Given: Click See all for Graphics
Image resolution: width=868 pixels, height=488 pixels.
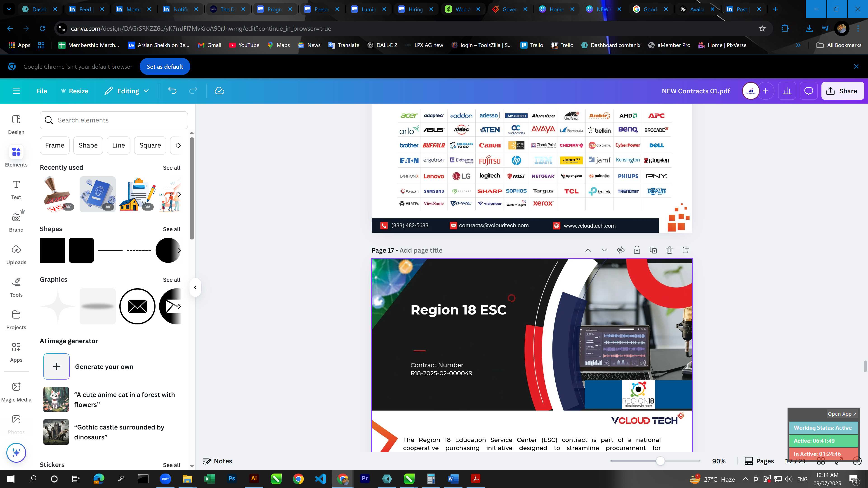Looking at the screenshot, I should [x=172, y=280].
